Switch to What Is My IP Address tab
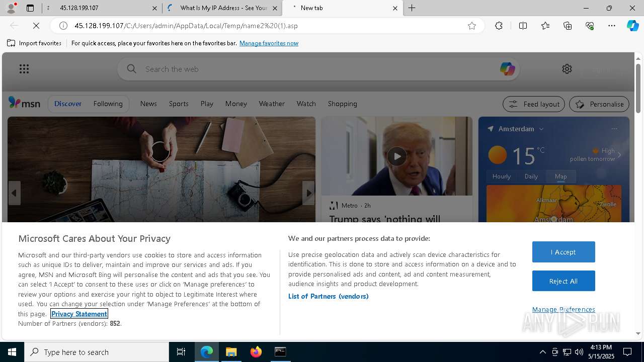This screenshot has height=362, width=644. tap(222, 8)
